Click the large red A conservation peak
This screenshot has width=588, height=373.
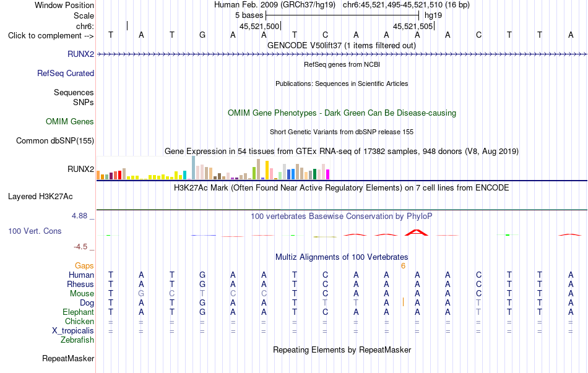click(417, 233)
